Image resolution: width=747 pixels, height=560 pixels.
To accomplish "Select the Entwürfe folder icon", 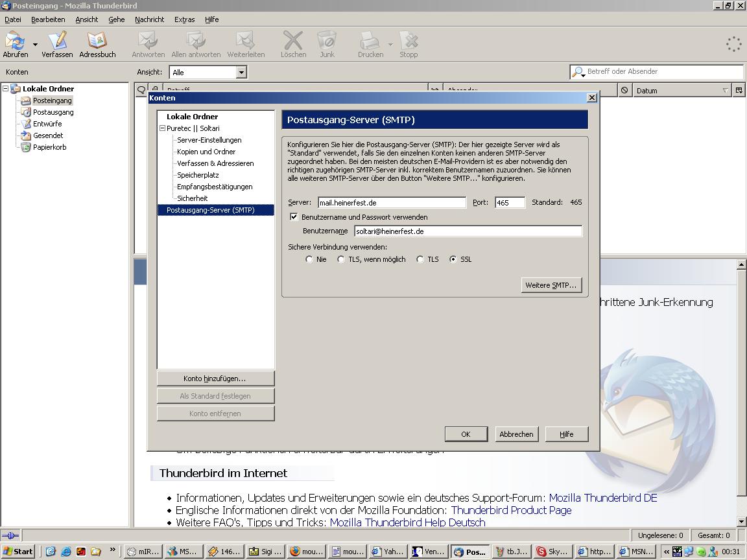I will tap(25, 124).
